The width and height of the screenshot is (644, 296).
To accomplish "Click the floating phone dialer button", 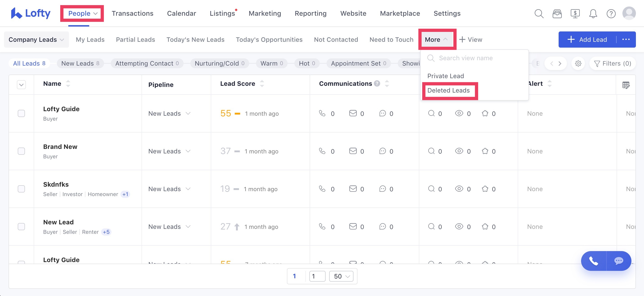I will (x=593, y=261).
